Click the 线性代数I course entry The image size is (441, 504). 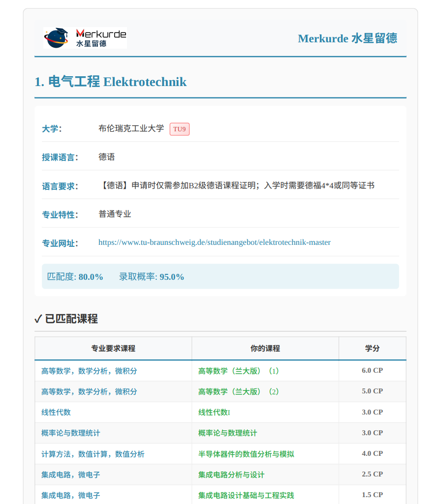[x=214, y=412]
